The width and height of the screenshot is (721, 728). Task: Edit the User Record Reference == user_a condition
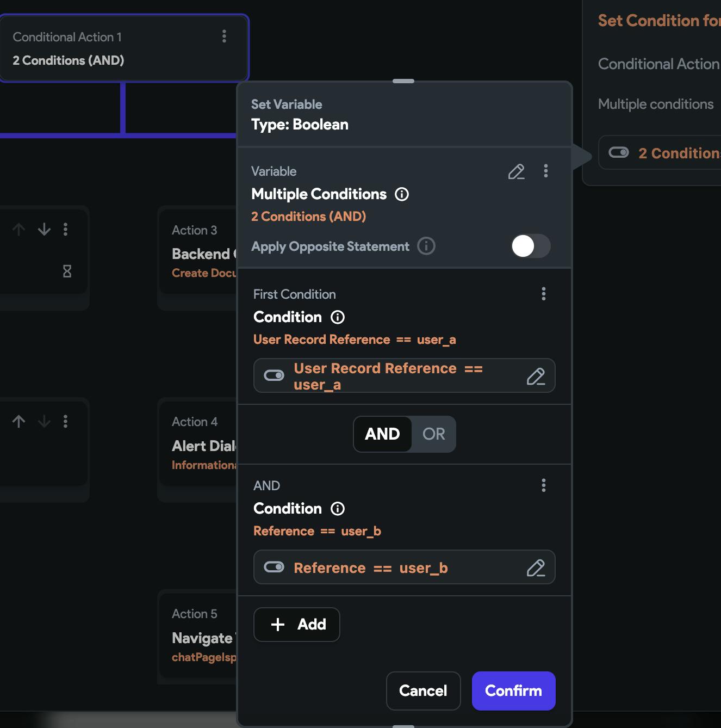click(536, 376)
